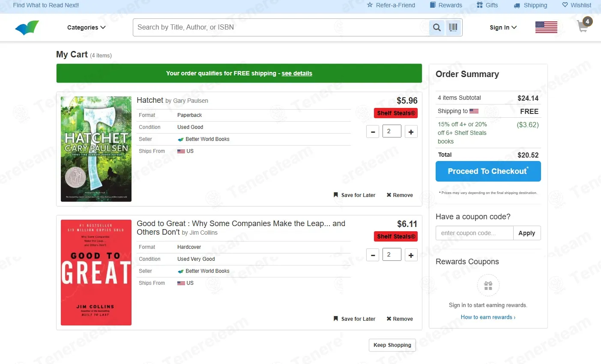601x364 pixels.
Task: Click the Good to Great title
Action: 241,228
